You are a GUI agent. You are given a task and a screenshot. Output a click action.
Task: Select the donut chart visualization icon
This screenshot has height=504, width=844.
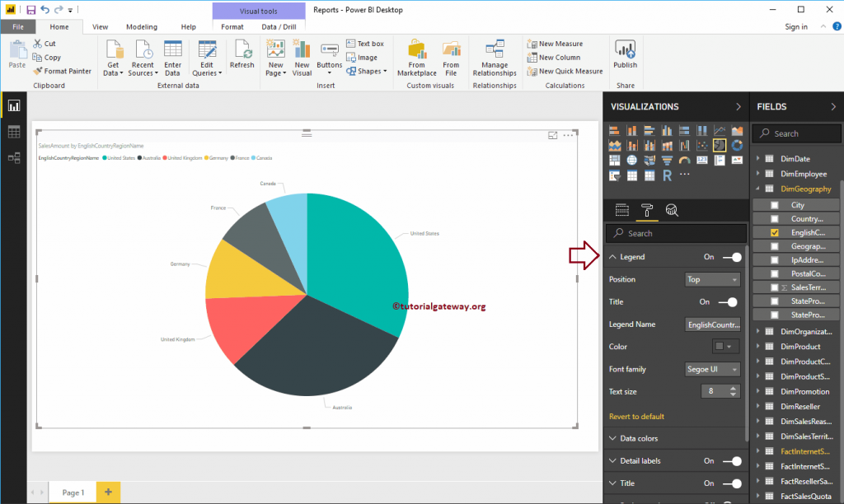click(x=737, y=145)
